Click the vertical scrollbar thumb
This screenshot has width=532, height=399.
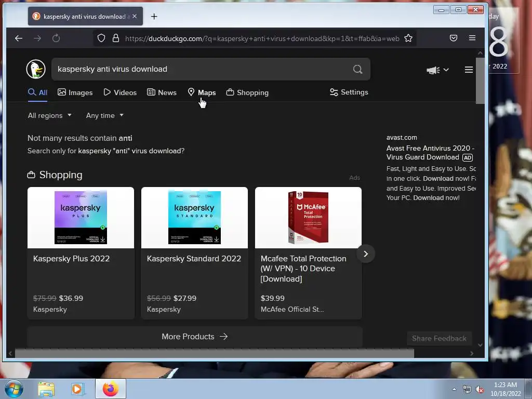coord(480,81)
